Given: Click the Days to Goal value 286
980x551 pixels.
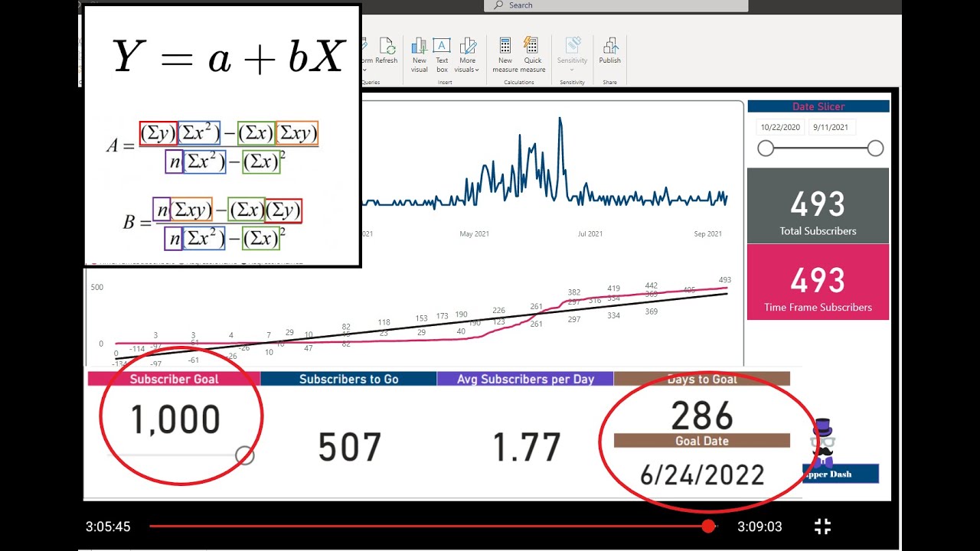Looking at the screenshot, I should coord(702,416).
